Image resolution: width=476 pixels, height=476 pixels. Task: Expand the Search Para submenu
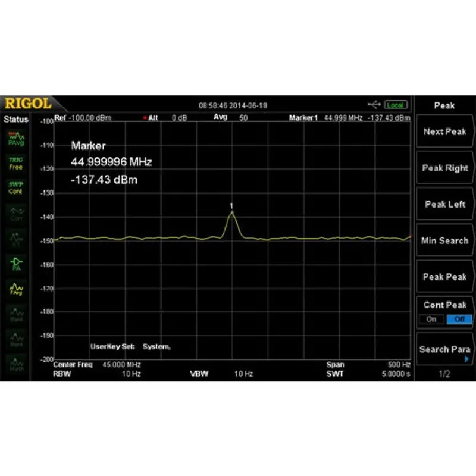pos(444,350)
